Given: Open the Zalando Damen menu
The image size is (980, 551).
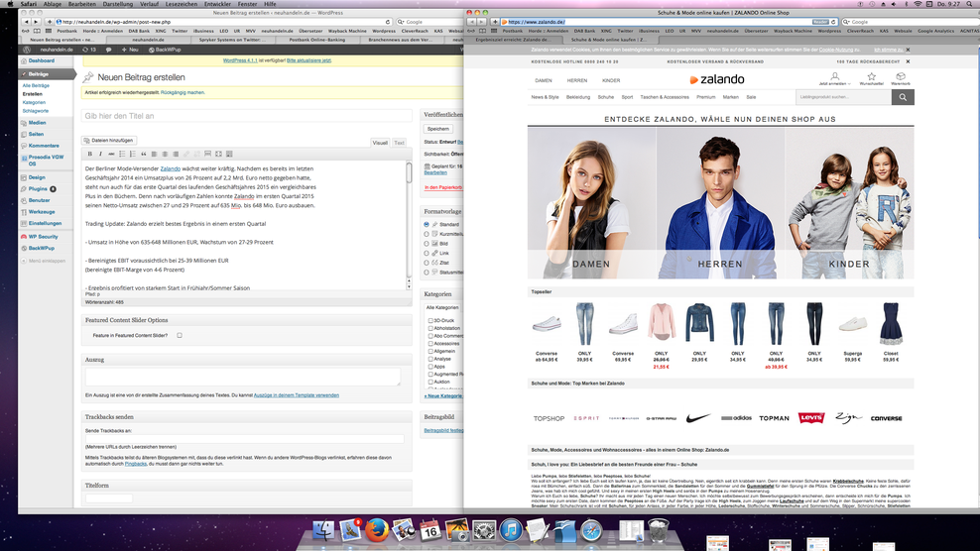Looking at the screenshot, I should (x=544, y=80).
